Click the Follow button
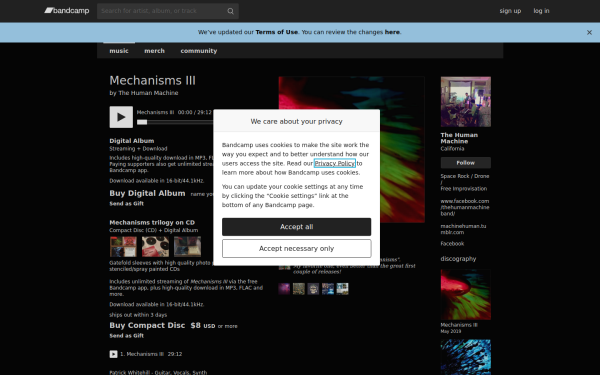The width and height of the screenshot is (600, 375). point(466,163)
